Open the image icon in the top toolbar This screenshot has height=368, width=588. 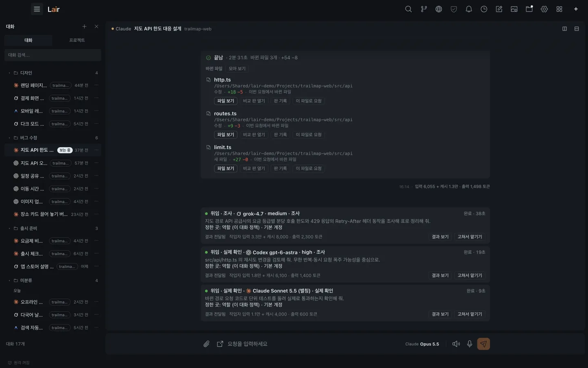coord(514,9)
